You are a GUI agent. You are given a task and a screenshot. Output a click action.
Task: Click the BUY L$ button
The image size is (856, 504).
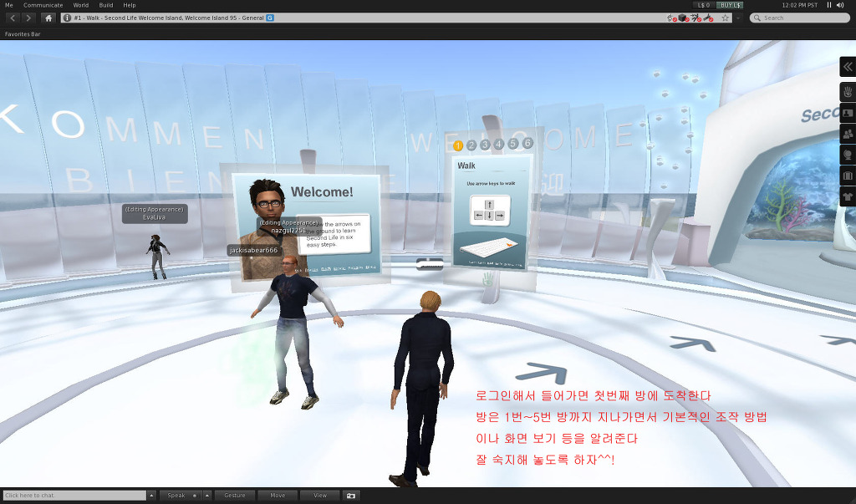click(730, 5)
